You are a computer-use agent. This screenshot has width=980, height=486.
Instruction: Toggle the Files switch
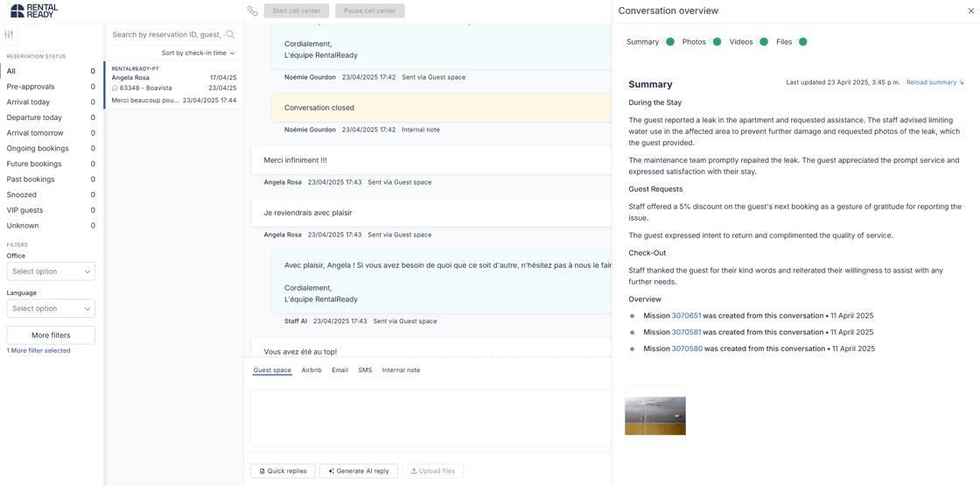801,42
